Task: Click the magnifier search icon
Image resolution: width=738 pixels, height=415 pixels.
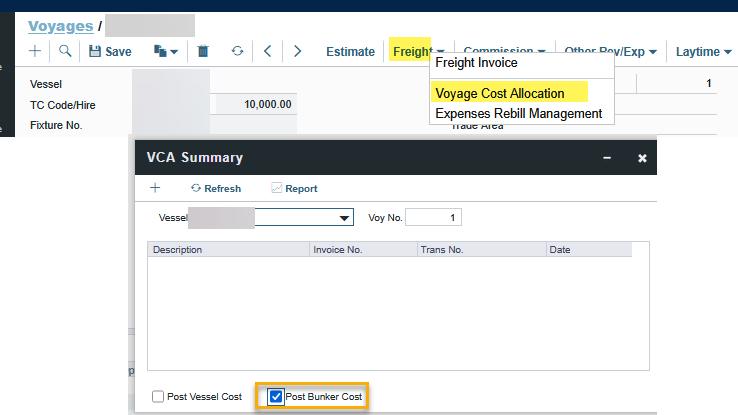Action: tap(65, 51)
